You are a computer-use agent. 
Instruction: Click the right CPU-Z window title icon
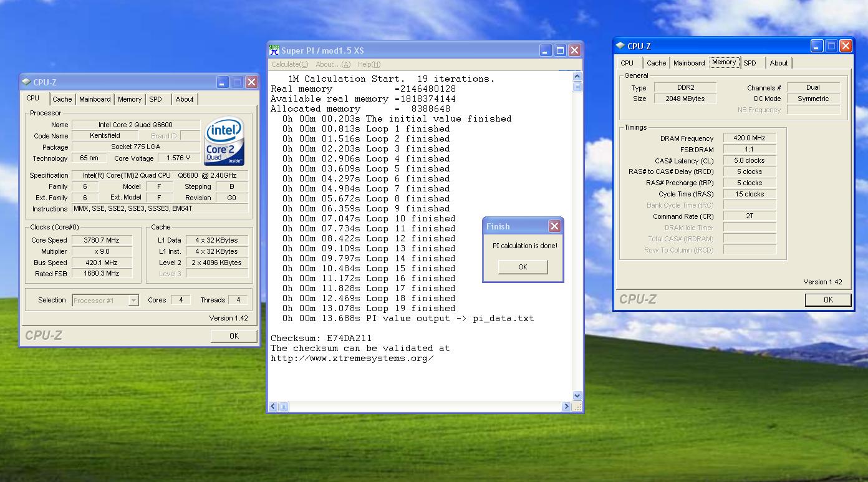[620, 46]
